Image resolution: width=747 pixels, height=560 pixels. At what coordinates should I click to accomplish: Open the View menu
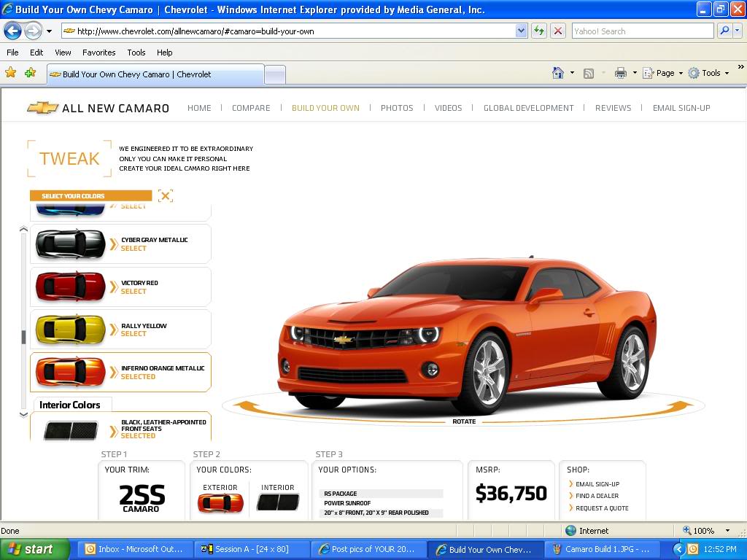coord(63,52)
